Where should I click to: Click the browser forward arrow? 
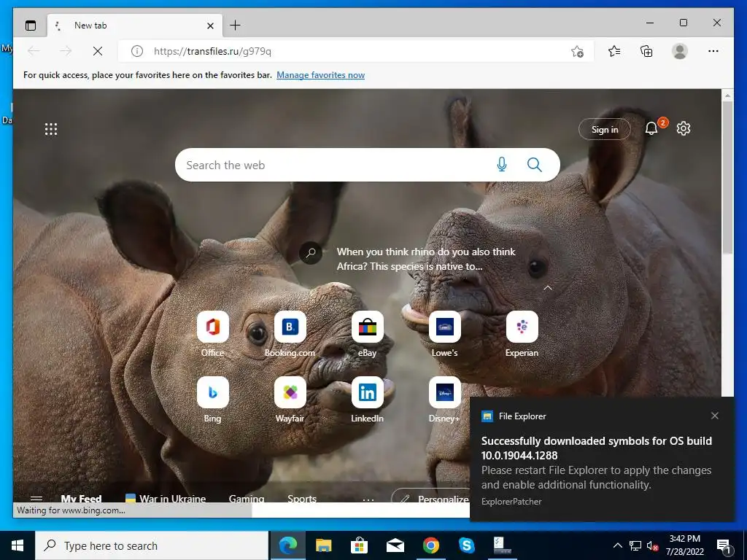(x=66, y=51)
